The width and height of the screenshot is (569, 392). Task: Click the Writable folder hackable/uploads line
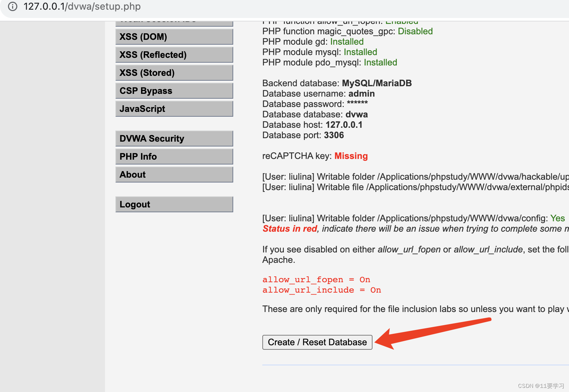pos(415,177)
